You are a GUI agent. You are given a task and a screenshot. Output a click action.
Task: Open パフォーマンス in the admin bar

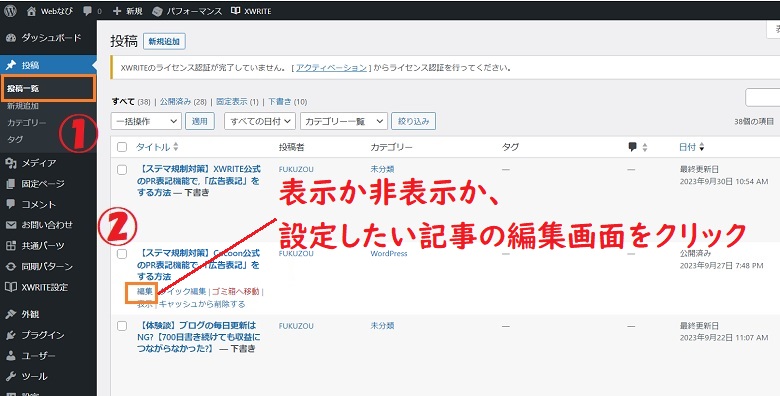click(x=187, y=11)
